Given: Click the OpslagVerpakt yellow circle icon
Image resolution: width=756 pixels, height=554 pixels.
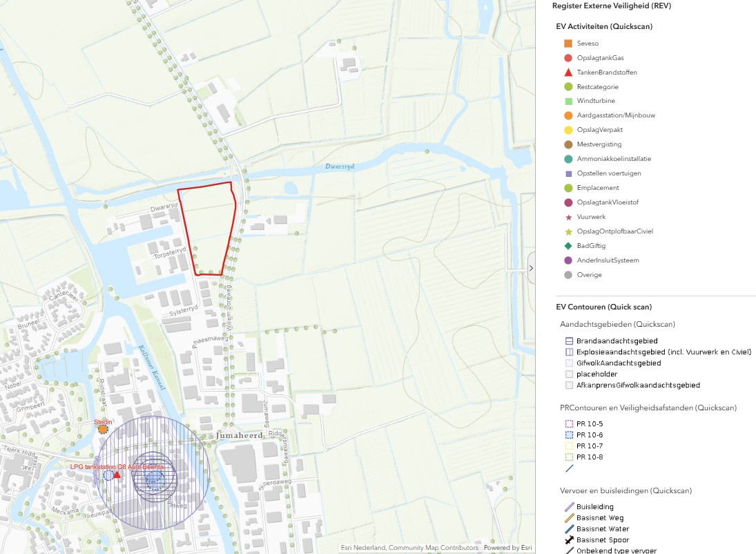Looking at the screenshot, I should click(568, 131).
